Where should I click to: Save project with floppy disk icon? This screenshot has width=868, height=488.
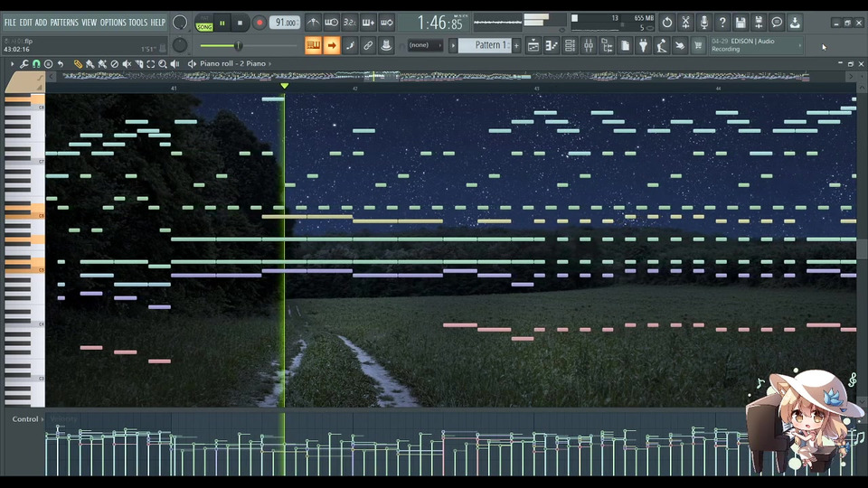pyautogui.click(x=741, y=23)
